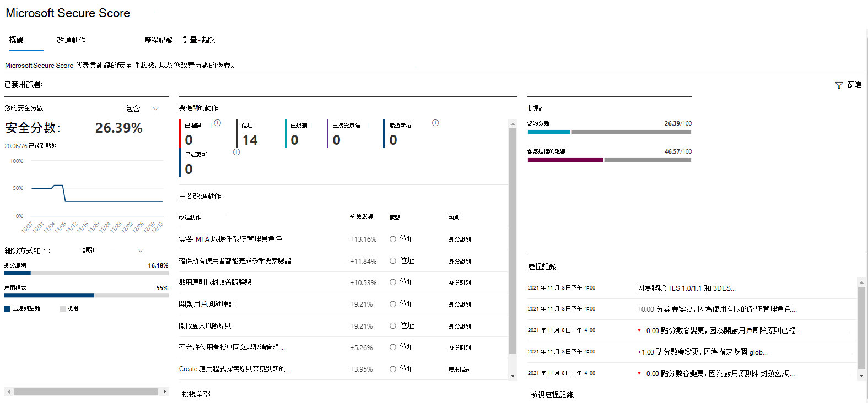Click info icon beside 最近新增
This screenshot has height=403, width=868.
(x=435, y=123)
